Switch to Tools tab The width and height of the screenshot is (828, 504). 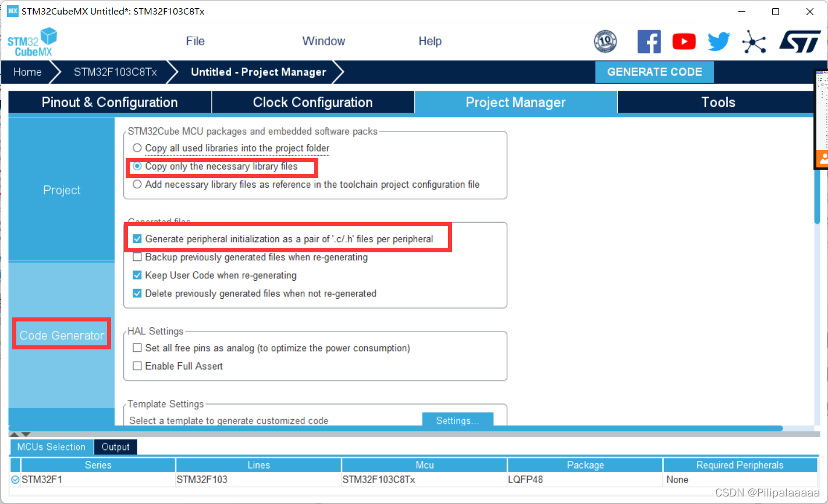[718, 102]
